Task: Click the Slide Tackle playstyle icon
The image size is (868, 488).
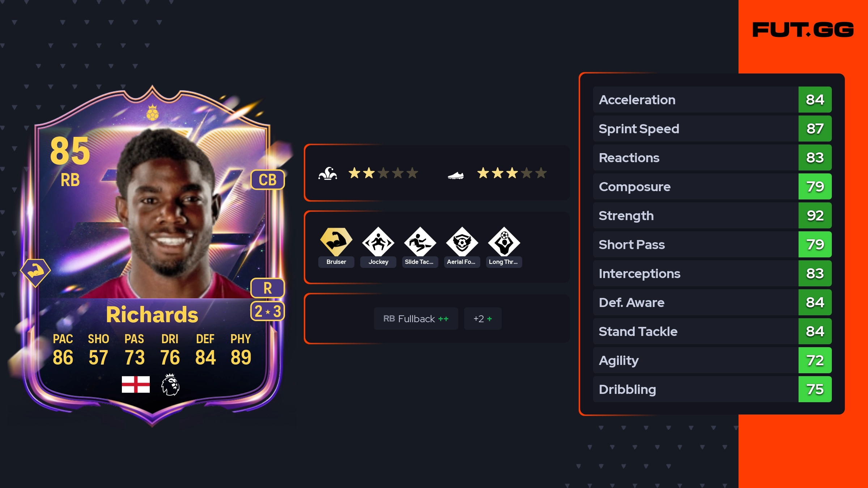Action: [x=420, y=241]
